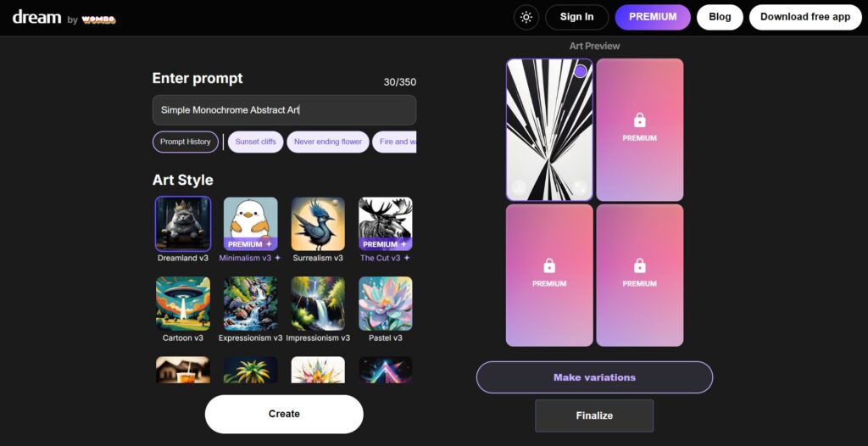Use the Never ending flower suggestion
This screenshot has height=446, width=868.
point(328,142)
